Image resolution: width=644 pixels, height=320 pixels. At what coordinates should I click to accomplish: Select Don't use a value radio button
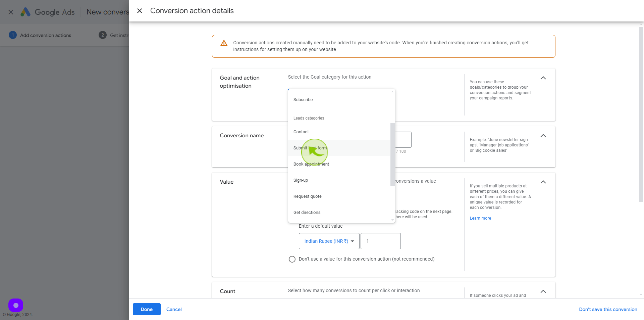[x=292, y=259]
